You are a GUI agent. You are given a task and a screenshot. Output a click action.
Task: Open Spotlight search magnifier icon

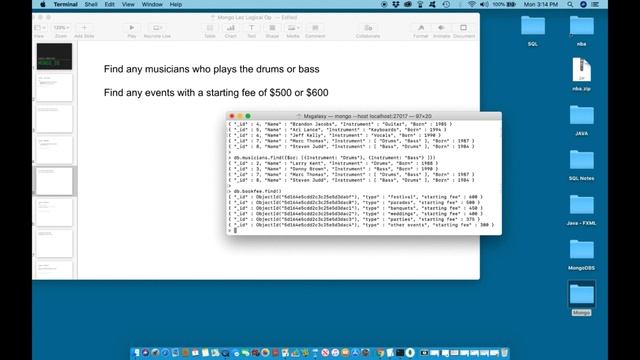click(x=570, y=4)
